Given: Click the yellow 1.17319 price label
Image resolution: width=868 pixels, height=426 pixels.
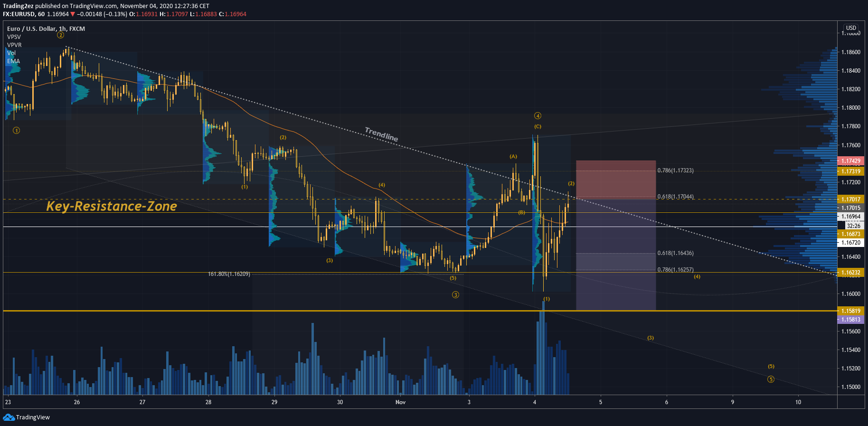Looking at the screenshot, I should tap(851, 171).
